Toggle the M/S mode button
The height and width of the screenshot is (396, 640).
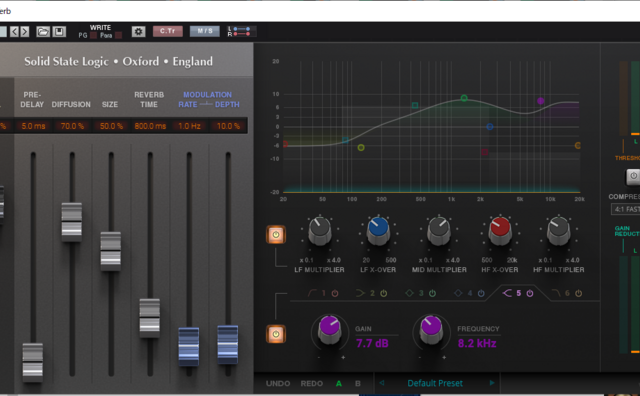pyautogui.click(x=205, y=31)
